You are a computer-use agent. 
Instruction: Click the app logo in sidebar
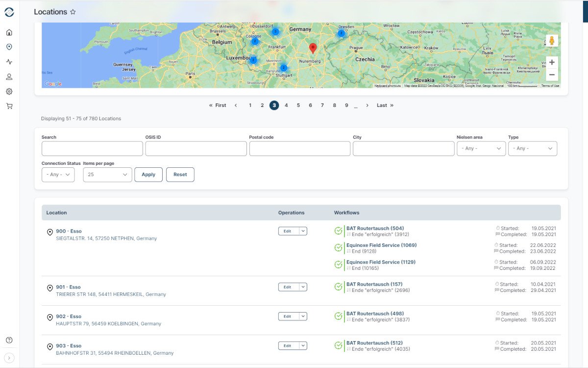[x=9, y=12]
